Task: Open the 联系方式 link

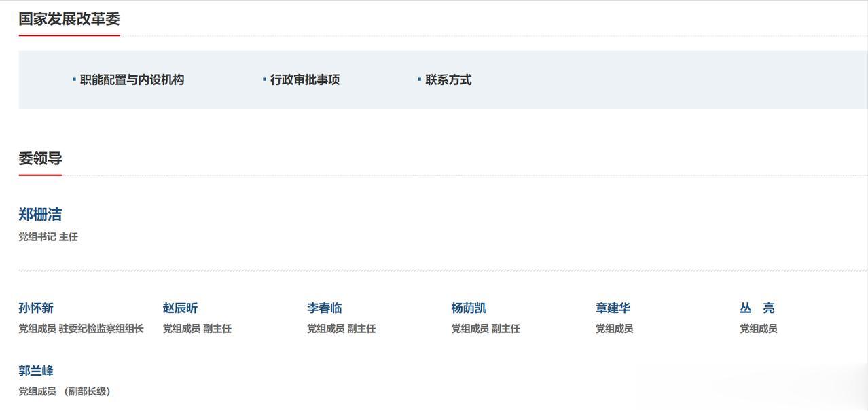Action: coord(448,79)
